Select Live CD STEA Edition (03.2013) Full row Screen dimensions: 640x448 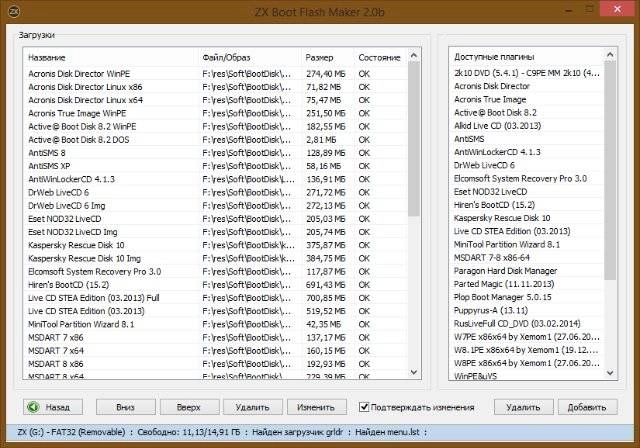[216, 298]
